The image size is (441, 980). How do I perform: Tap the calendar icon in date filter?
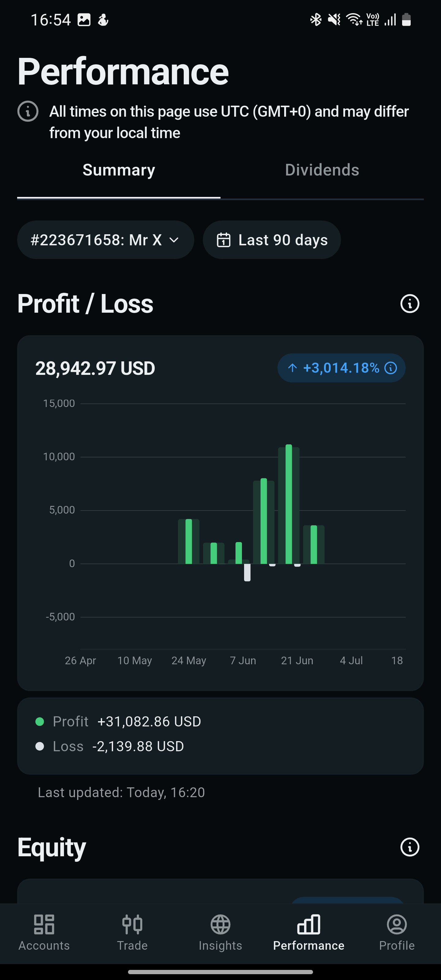coord(223,240)
